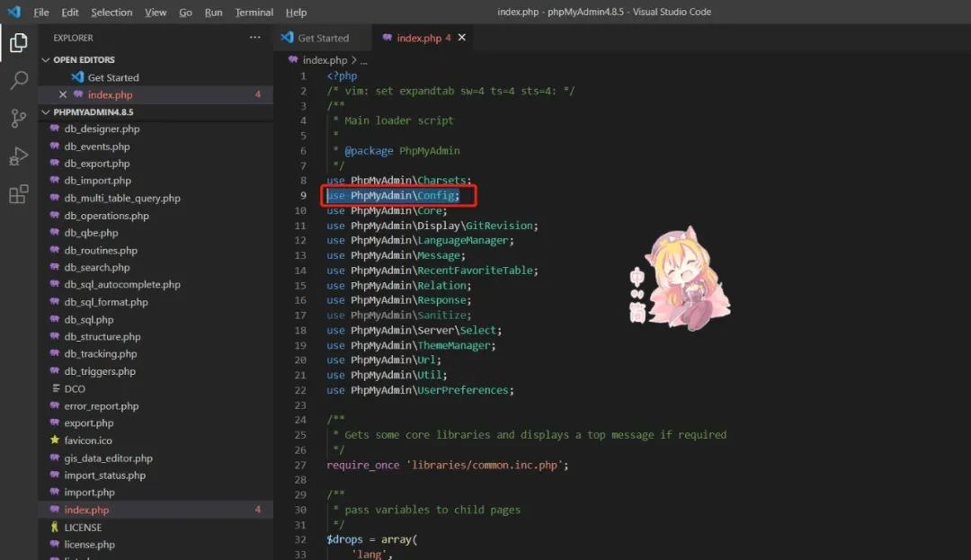
Task: Open db_import.php in file tree
Action: pyautogui.click(x=97, y=181)
